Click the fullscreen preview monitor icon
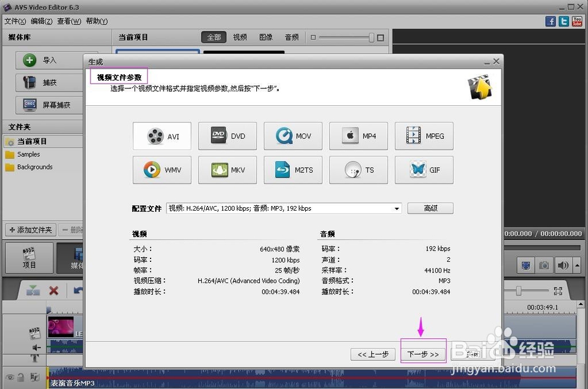This screenshot has height=389, width=588. click(x=526, y=265)
